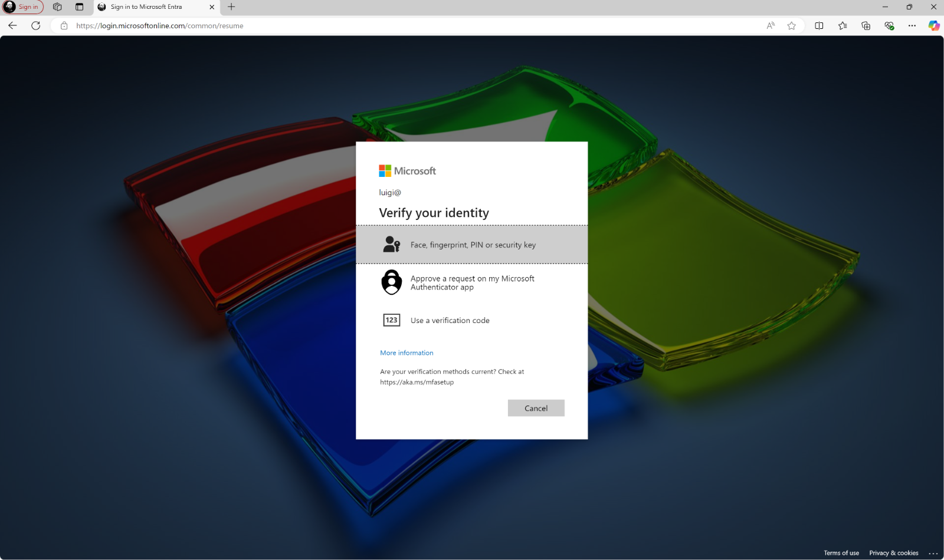Open Browser essentials heart icon

tap(889, 25)
